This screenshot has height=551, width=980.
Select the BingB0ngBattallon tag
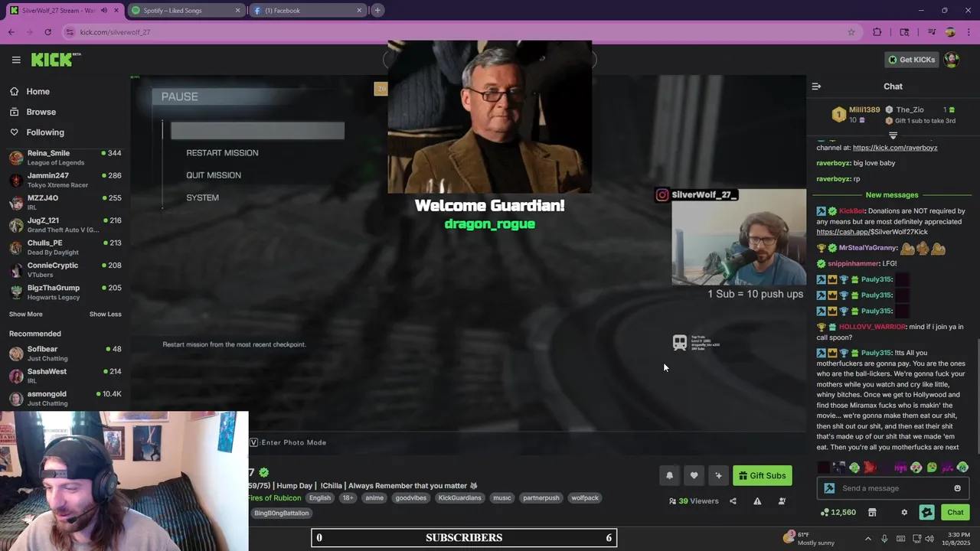pos(281,514)
